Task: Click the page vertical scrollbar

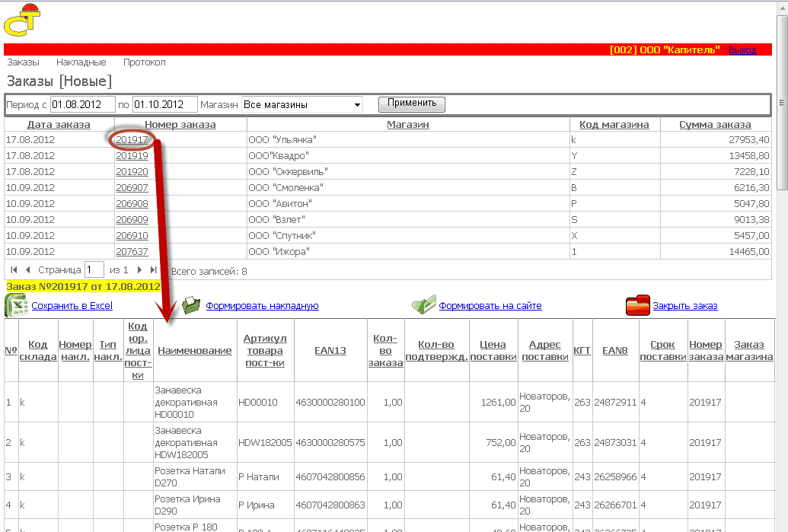Action: pyautogui.click(x=782, y=103)
